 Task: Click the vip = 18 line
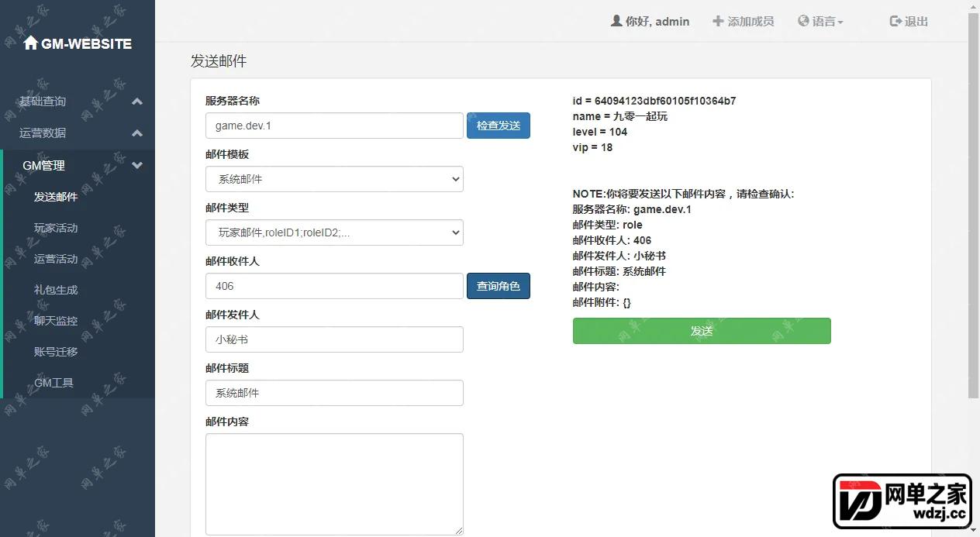(x=592, y=147)
